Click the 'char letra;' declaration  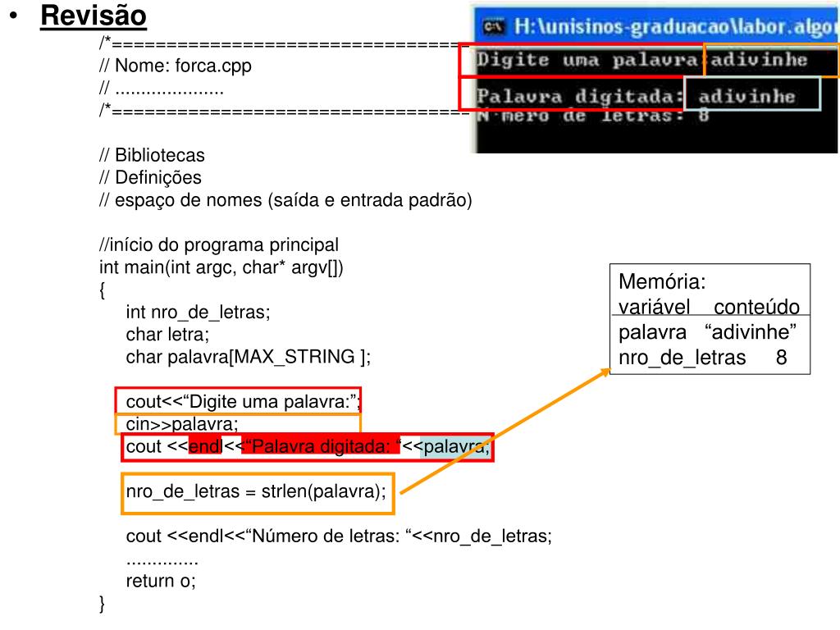[x=167, y=335]
